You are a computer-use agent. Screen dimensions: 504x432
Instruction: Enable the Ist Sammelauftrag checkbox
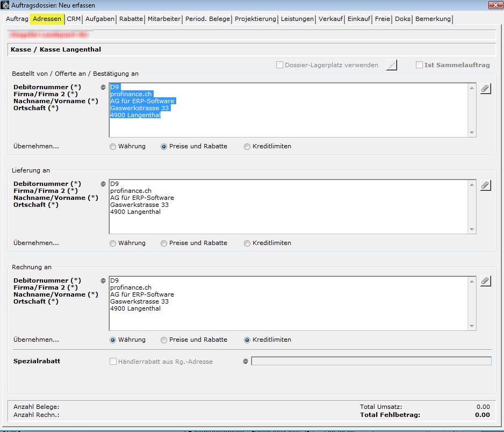point(420,65)
